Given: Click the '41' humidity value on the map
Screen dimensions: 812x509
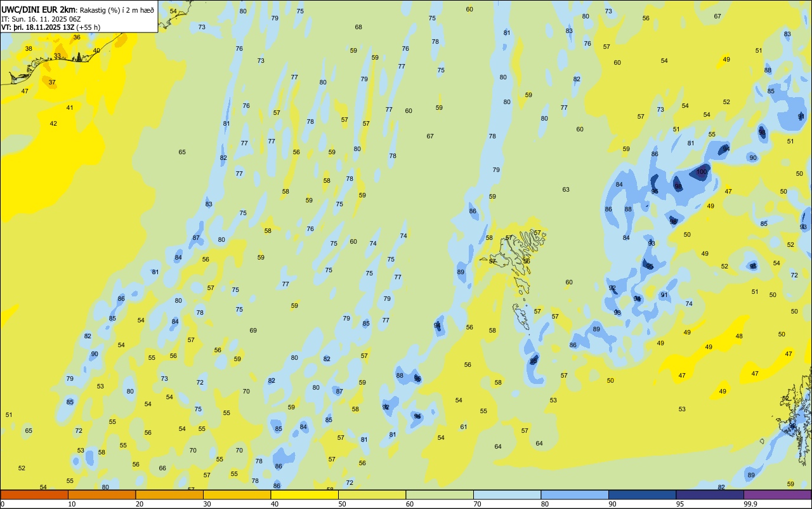Looking at the screenshot, I should (x=70, y=108).
